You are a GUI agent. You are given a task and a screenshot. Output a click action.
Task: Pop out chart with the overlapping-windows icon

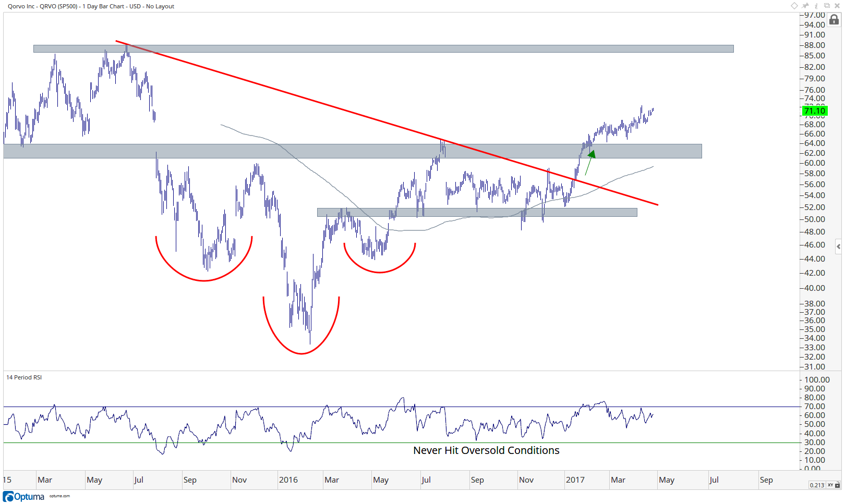tap(827, 5)
